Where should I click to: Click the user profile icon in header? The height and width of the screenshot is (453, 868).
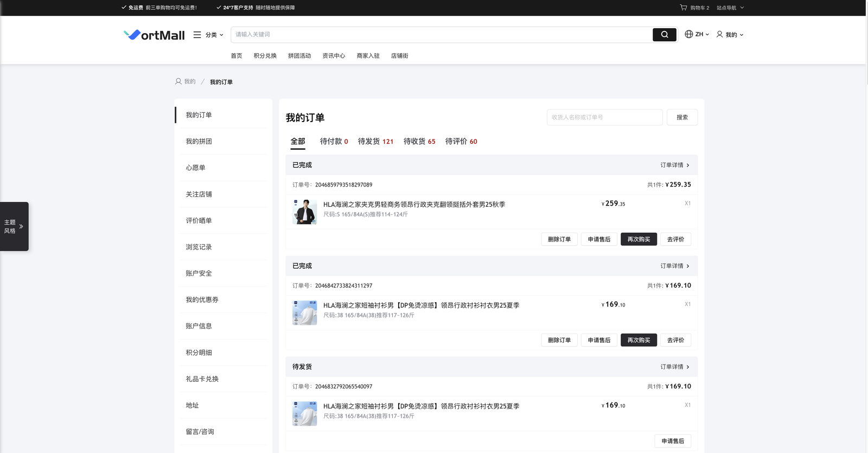tap(719, 34)
